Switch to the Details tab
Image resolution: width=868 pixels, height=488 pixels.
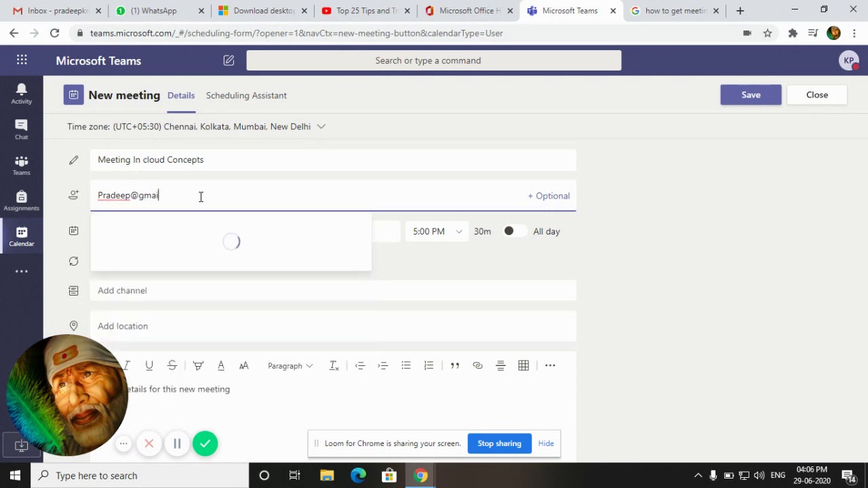coord(181,96)
